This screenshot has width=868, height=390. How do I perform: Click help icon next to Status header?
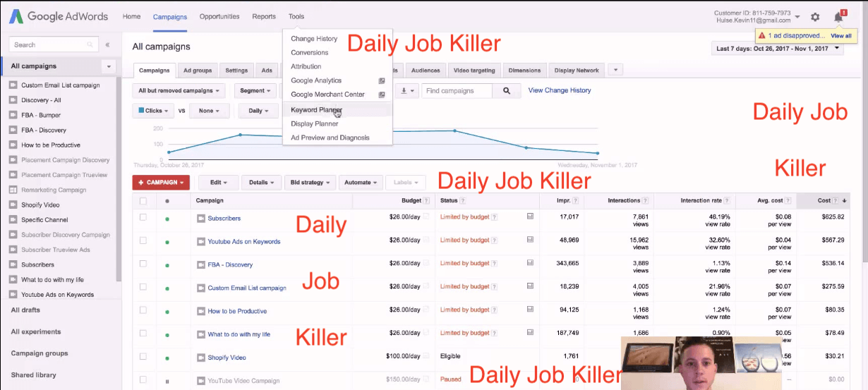point(464,201)
